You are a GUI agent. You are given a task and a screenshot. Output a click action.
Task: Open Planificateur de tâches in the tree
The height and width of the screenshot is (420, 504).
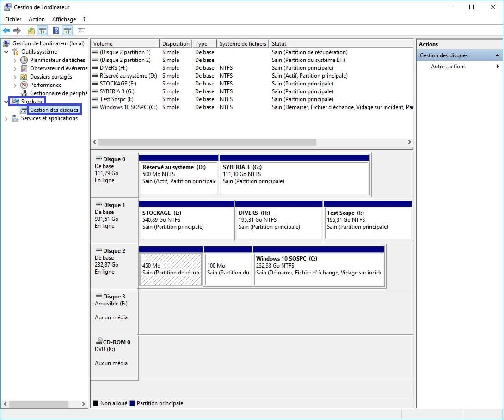57,60
